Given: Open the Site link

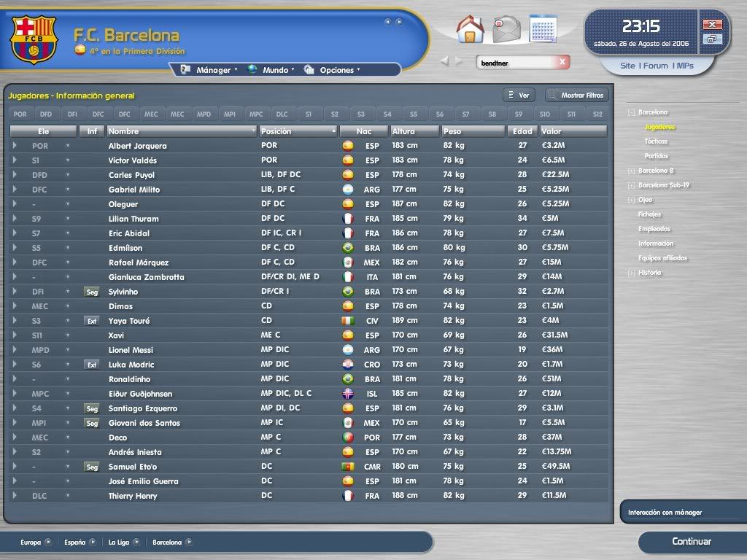Looking at the screenshot, I should coord(627,66).
